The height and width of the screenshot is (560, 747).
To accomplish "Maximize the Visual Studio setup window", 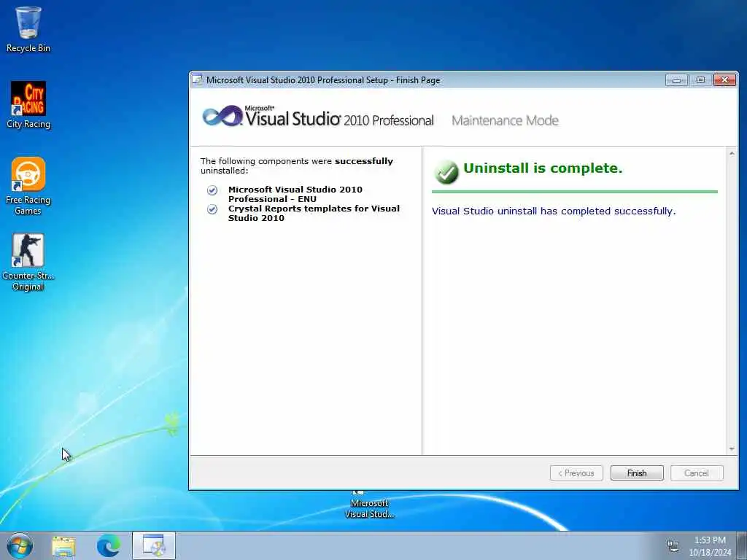I will [700, 80].
